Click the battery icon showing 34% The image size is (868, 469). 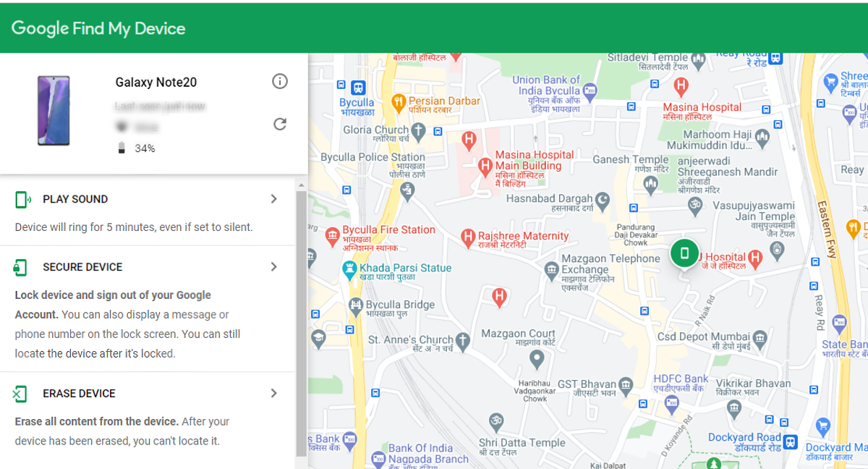tap(121, 148)
